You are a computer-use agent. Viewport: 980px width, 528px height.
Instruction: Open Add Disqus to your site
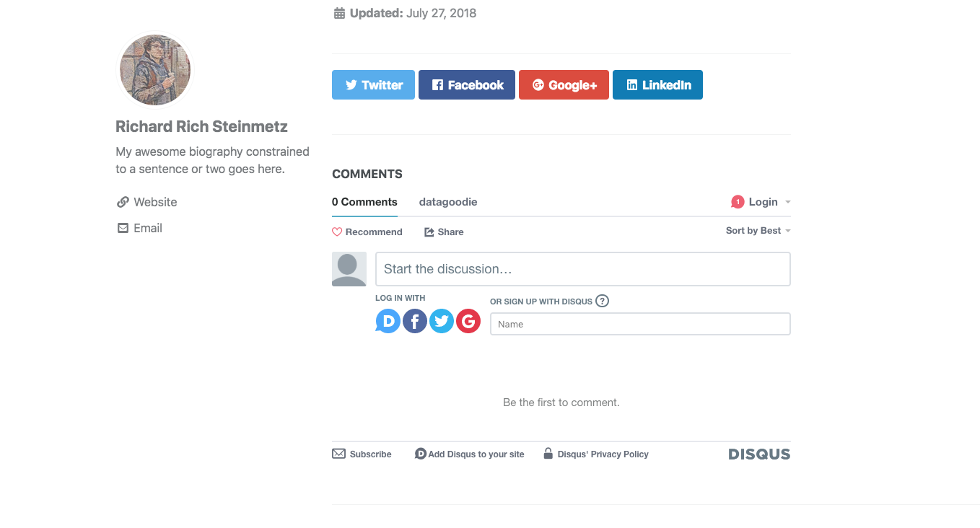tap(469, 454)
